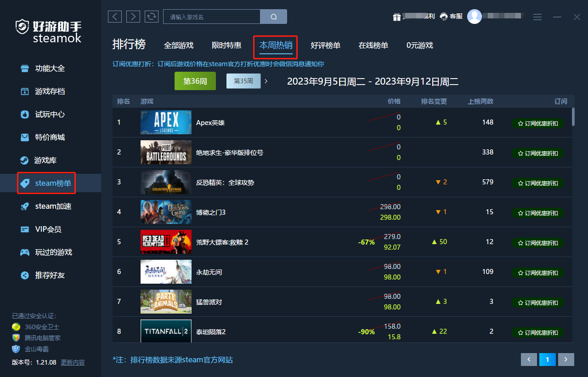Open customer service 客服

(x=451, y=17)
